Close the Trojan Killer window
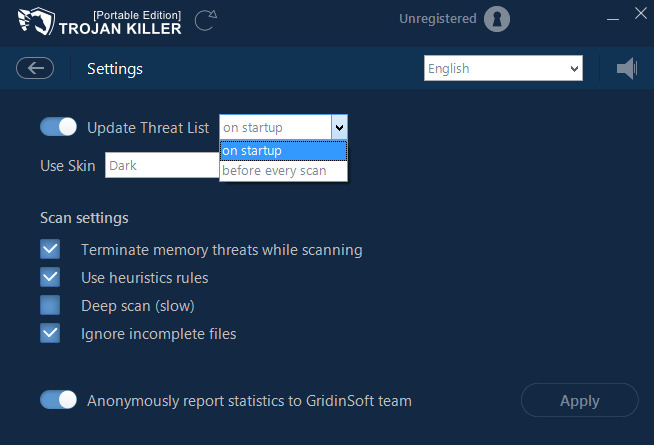Screen dimensions: 654x445 click(x=641, y=13)
